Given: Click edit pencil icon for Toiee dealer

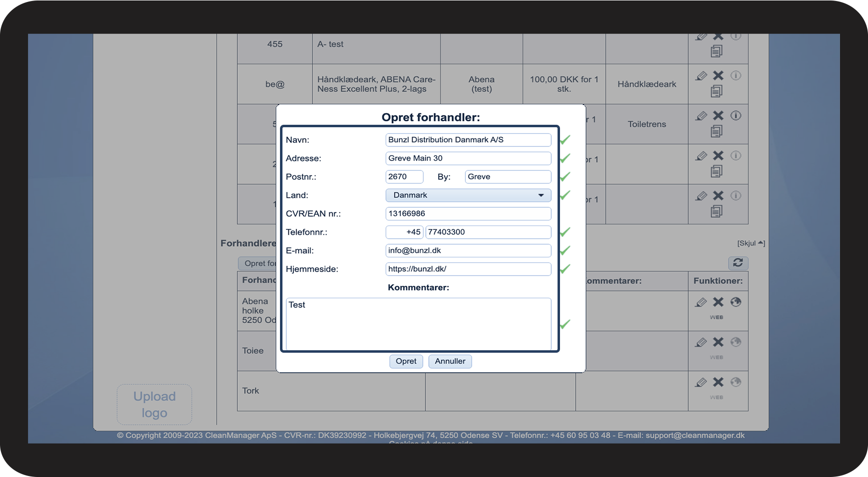Looking at the screenshot, I should 701,342.
